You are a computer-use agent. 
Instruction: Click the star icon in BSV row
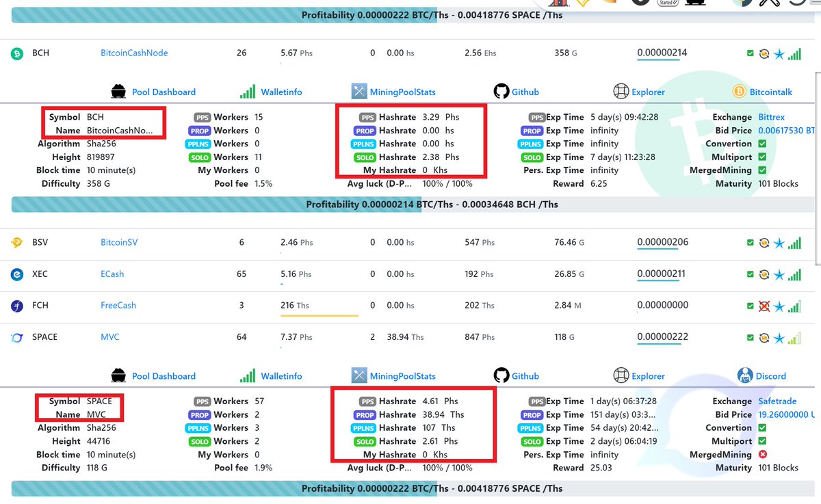(x=779, y=243)
